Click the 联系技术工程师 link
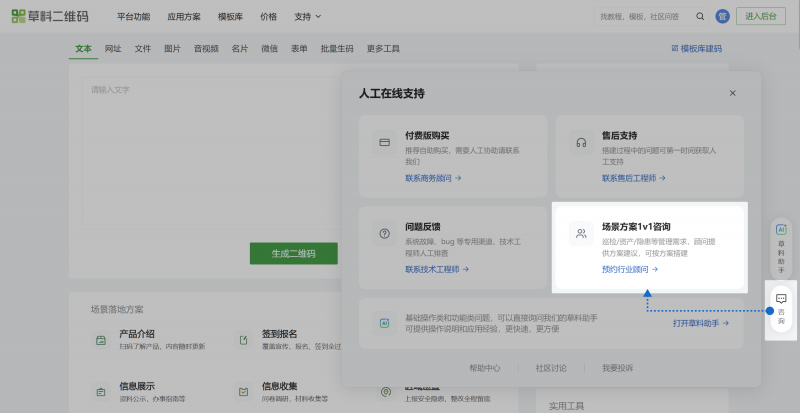 tap(437, 269)
